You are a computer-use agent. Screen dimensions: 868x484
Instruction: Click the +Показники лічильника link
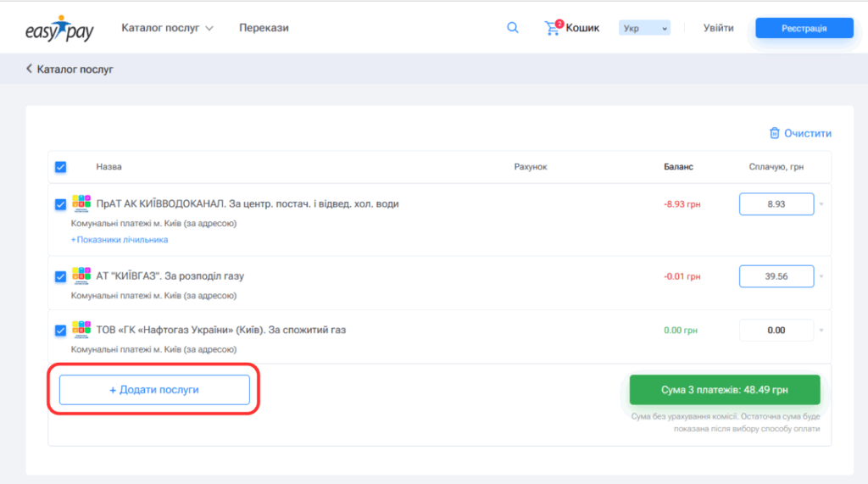pyautogui.click(x=120, y=240)
